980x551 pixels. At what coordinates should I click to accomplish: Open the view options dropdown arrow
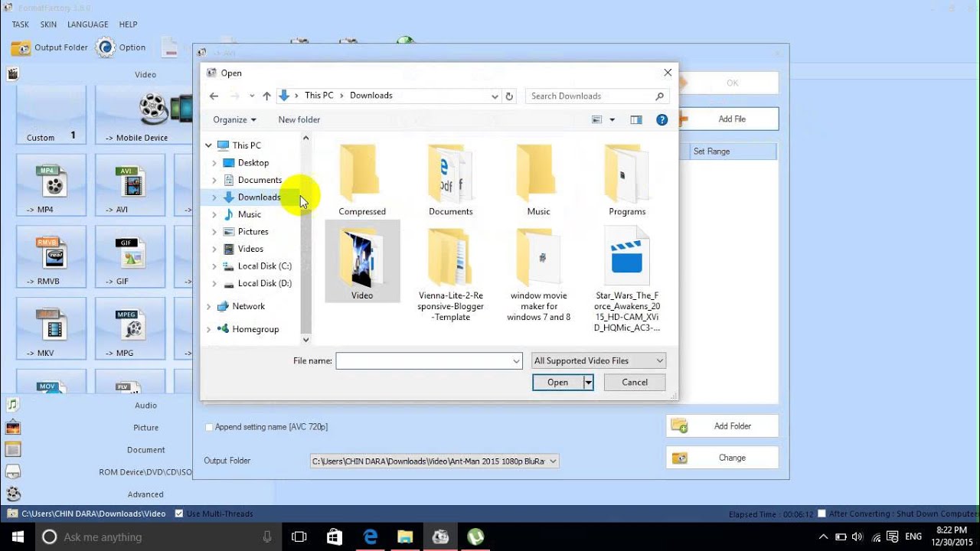coord(612,119)
